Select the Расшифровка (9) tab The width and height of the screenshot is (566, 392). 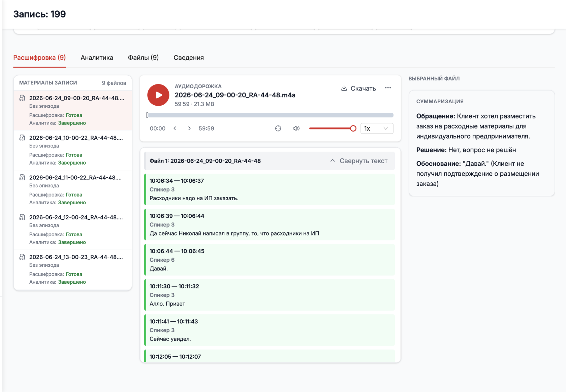point(39,58)
